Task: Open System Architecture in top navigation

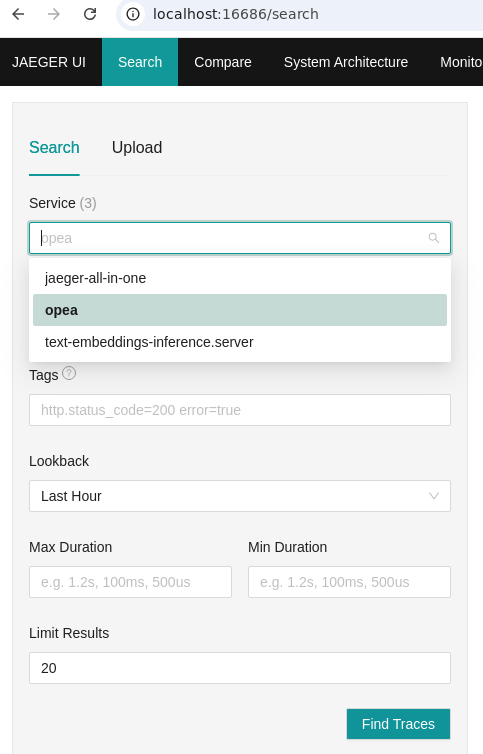Action: click(345, 62)
